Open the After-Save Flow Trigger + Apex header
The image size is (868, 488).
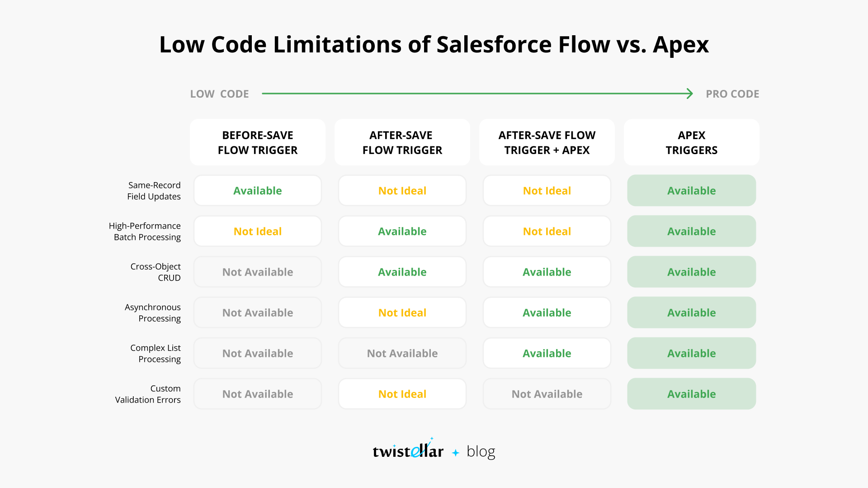[x=547, y=142]
